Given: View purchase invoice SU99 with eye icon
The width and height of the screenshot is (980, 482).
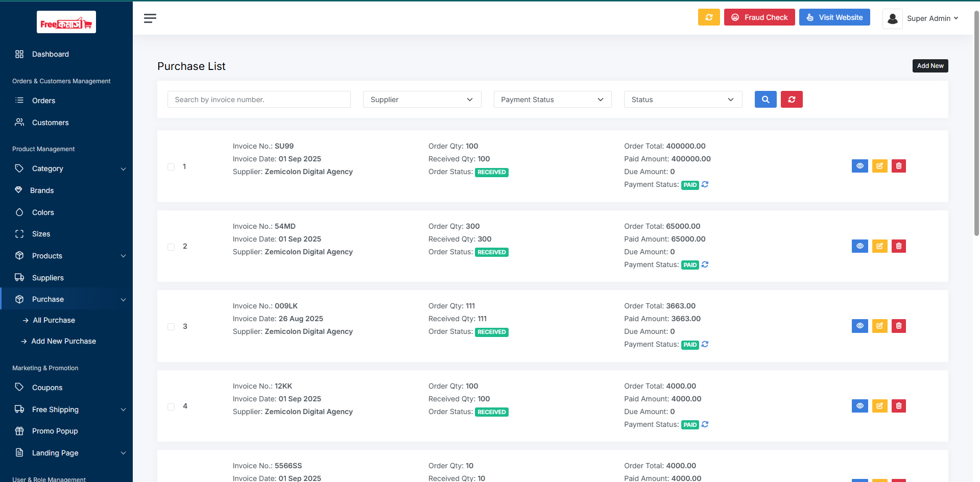Looking at the screenshot, I should pos(859,166).
